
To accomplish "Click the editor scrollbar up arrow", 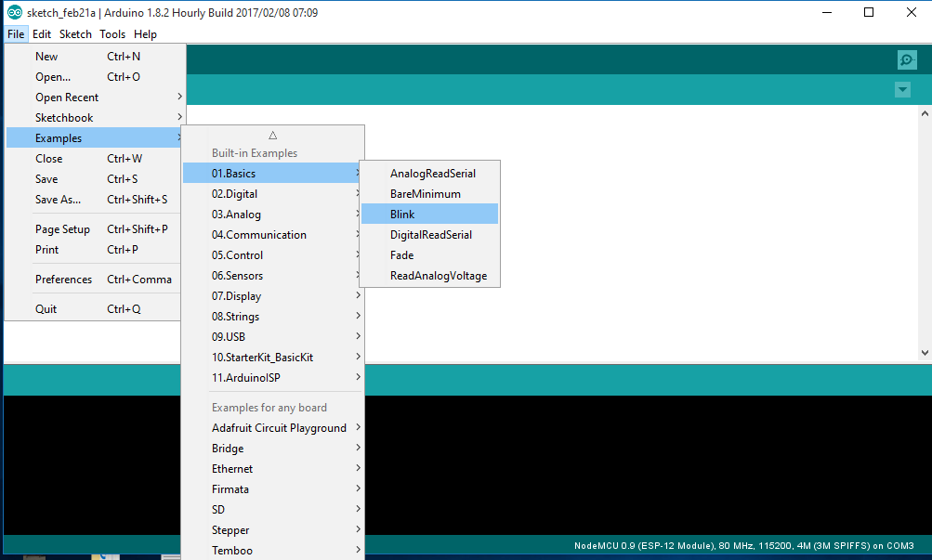I will pyautogui.click(x=925, y=113).
